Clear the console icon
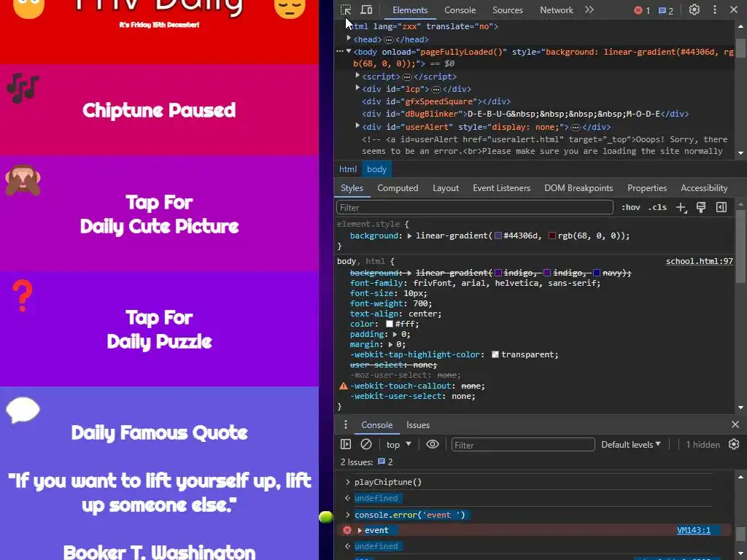This screenshot has height=560, width=747. coord(366,444)
